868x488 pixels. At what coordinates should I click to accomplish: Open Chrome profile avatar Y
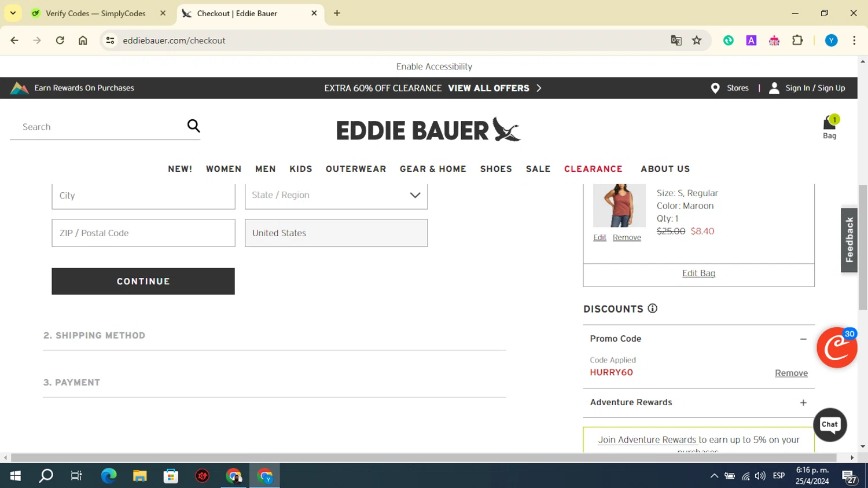[832, 41]
